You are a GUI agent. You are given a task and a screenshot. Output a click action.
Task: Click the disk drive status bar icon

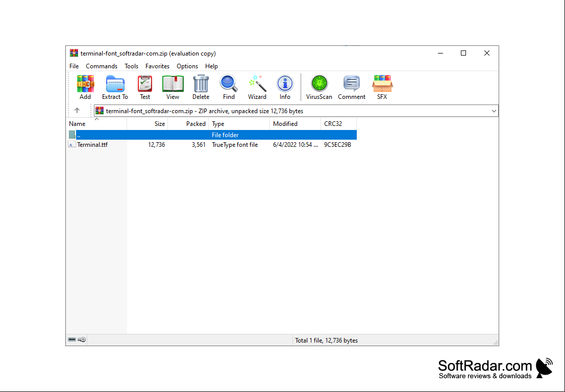click(x=72, y=340)
